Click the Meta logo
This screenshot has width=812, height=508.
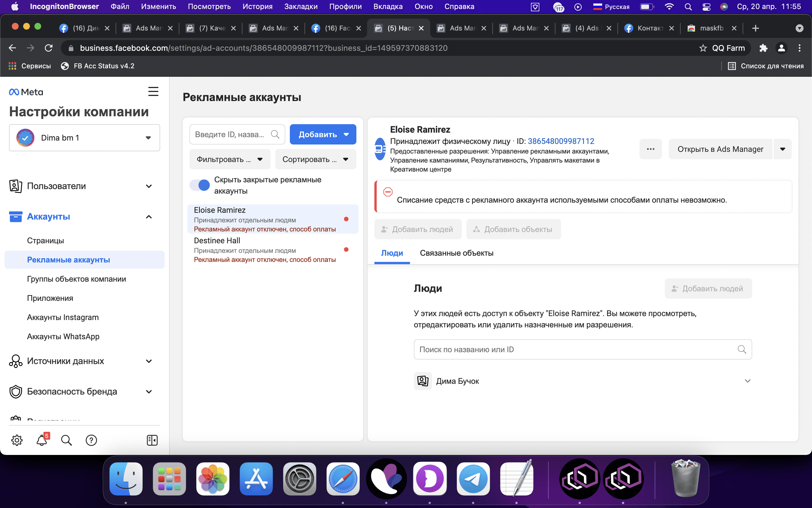pos(26,92)
